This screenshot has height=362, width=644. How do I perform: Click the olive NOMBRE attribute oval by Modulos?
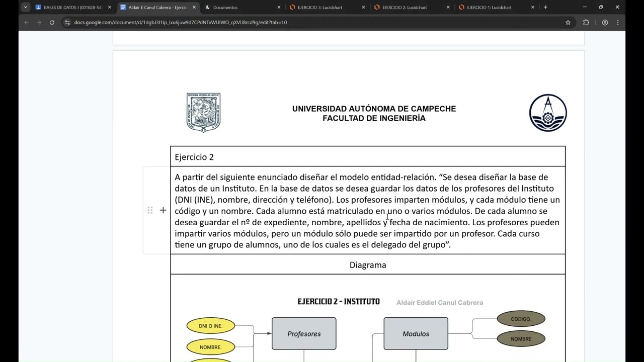pyautogui.click(x=521, y=339)
